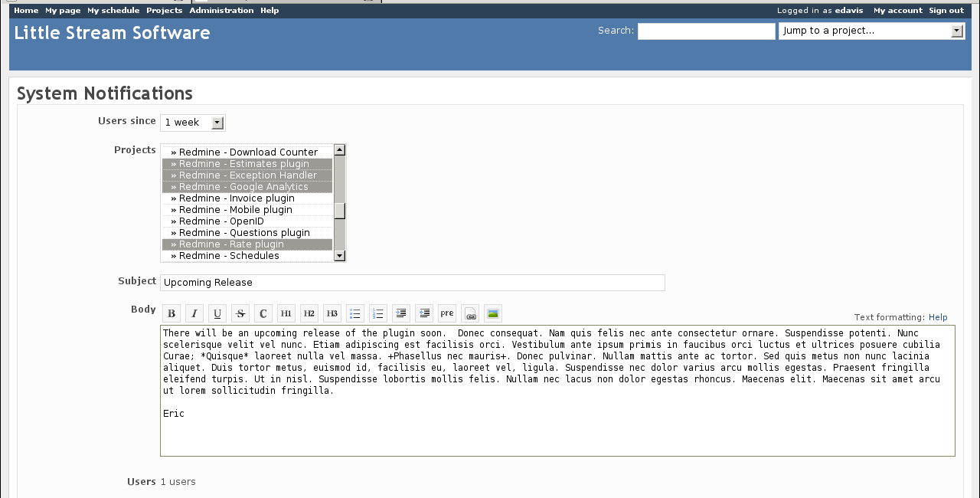Select Redmine - Download Counter project

pyautogui.click(x=247, y=152)
